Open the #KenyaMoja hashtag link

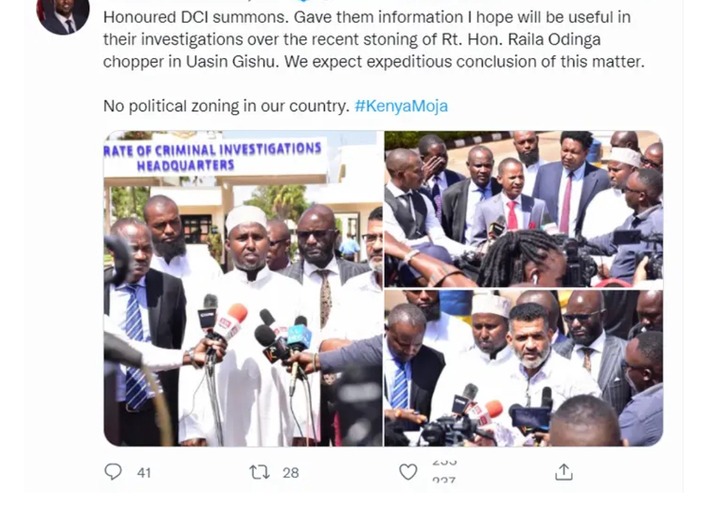coord(401,106)
